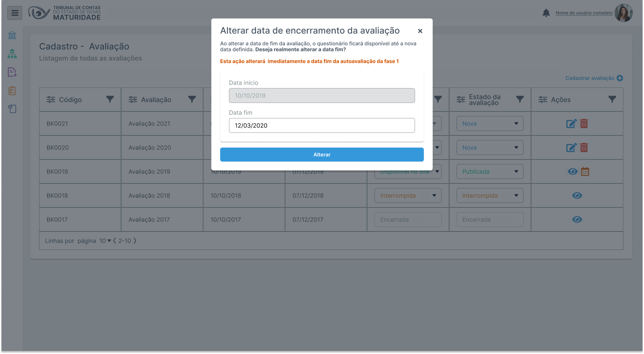
Task: Open the hamburger menu
Action: [x=15, y=13]
